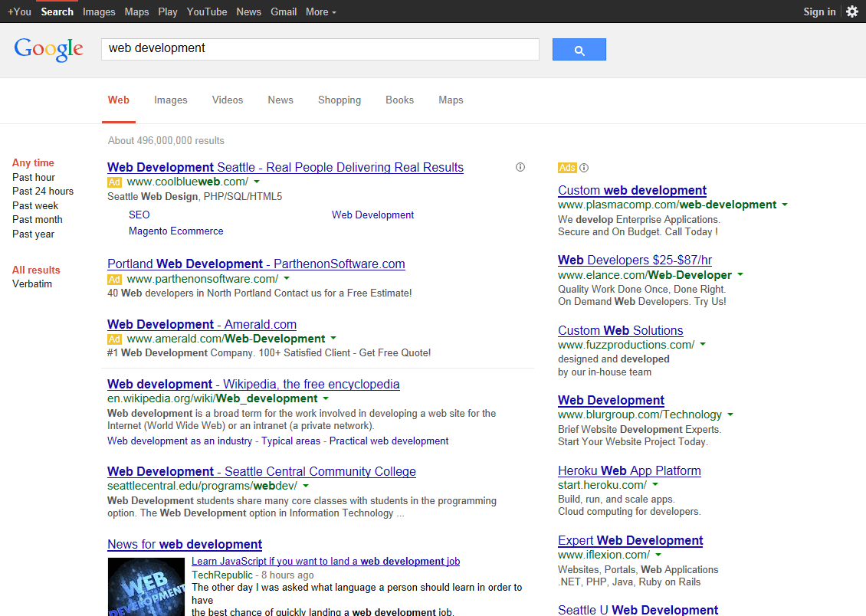Select the Web results tab
The width and height of the screenshot is (866, 616).
click(119, 100)
